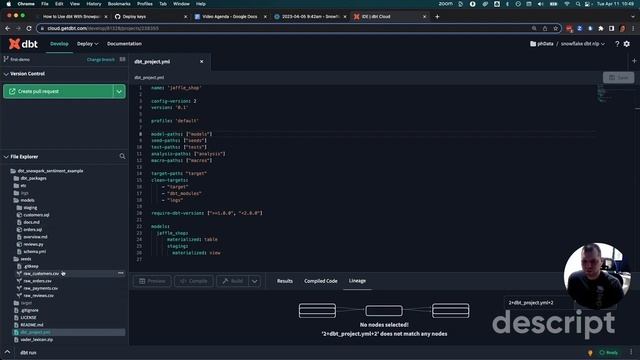Switch to the Compiled Code tab
This screenshot has width=640, height=360.
click(320, 281)
